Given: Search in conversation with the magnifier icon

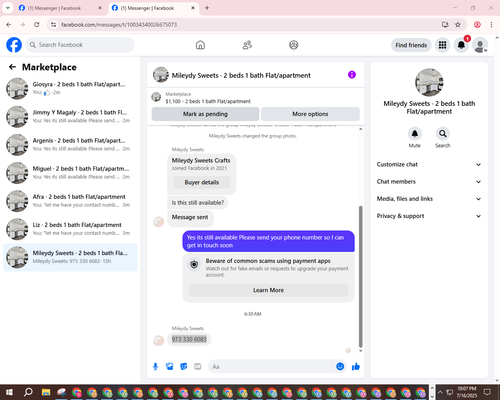Looking at the screenshot, I should pos(443,134).
